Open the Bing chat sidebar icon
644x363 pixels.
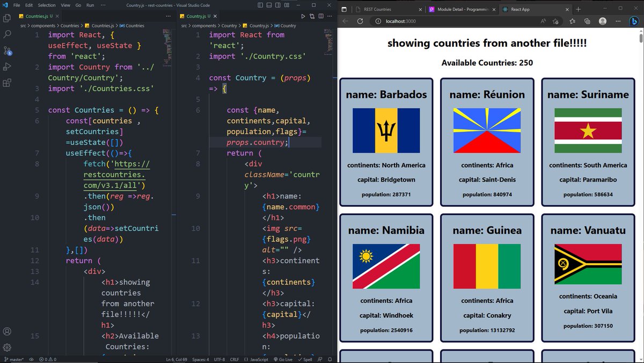[x=634, y=21]
